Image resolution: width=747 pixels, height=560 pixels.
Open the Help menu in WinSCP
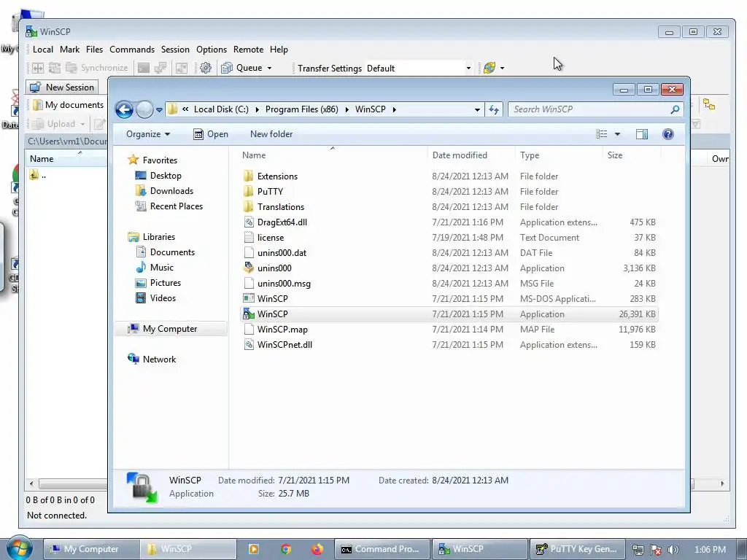tap(279, 50)
